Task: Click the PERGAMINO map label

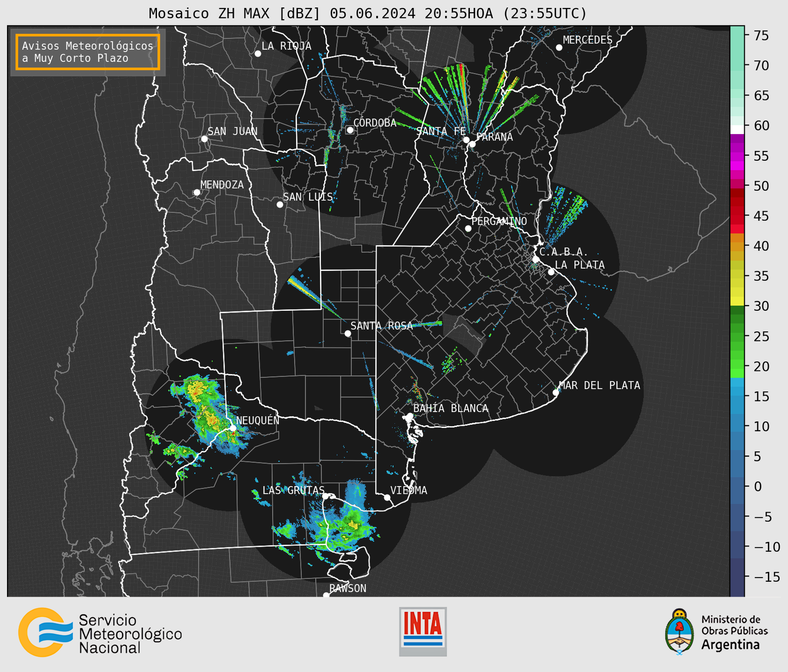Action: tap(499, 222)
